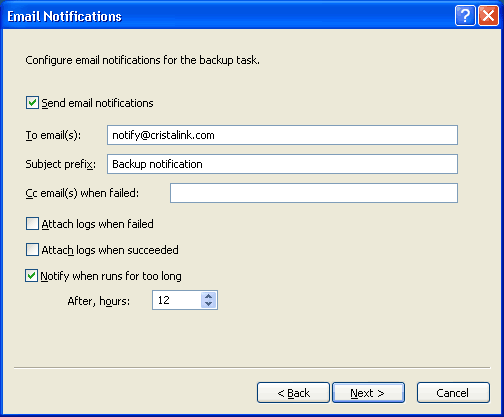Screen dimensions: 504x417
Task: Enable Attach logs when succeeded
Action: click(x=32, y=250)
